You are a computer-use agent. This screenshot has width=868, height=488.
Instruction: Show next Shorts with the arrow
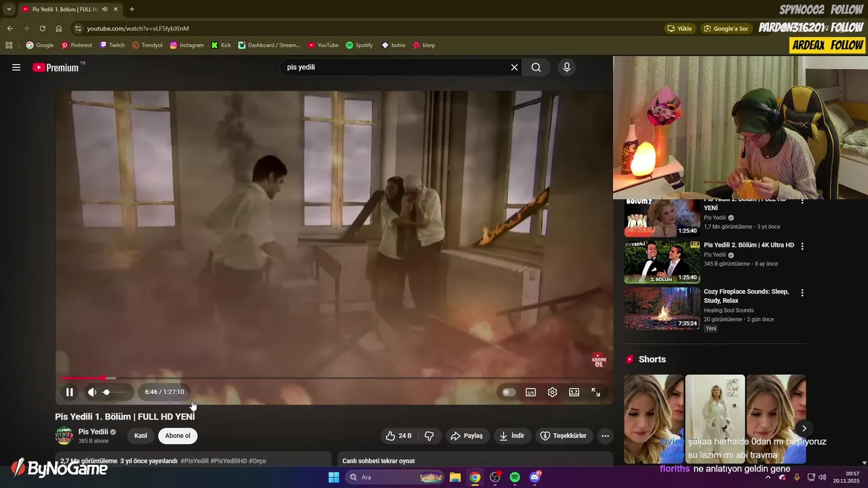click(804, 428)
